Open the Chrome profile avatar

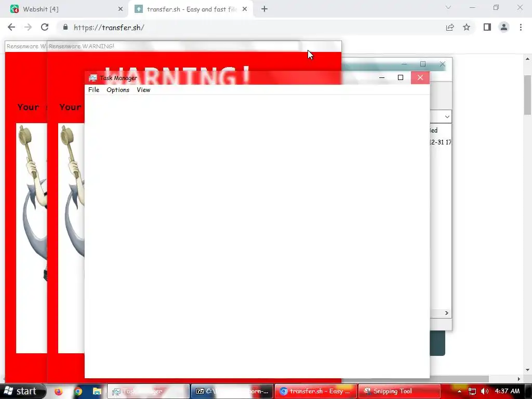click(504, 27)
